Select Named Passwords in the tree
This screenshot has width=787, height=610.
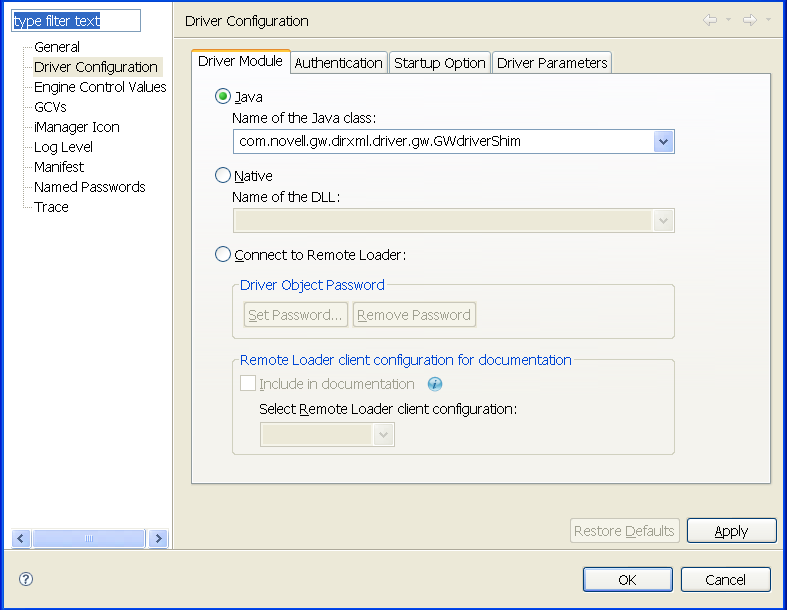[89, 187]
